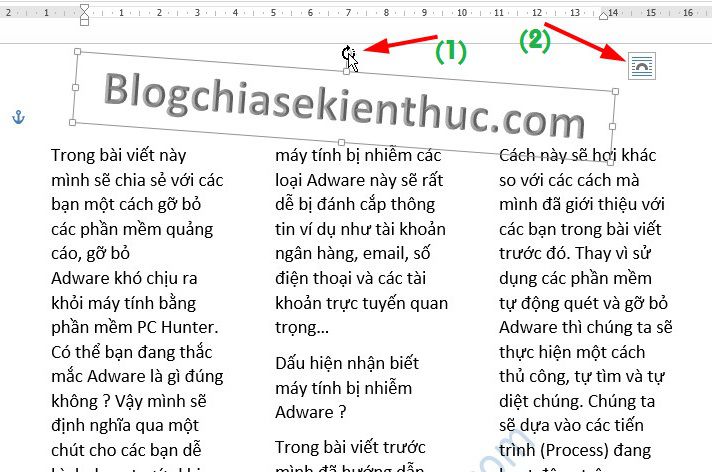Click the line "Trong bài viết trước"

(351, 447)
